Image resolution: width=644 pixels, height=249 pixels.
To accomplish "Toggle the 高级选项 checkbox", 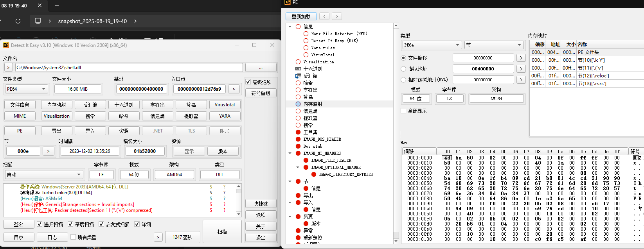I will (248, 82).
